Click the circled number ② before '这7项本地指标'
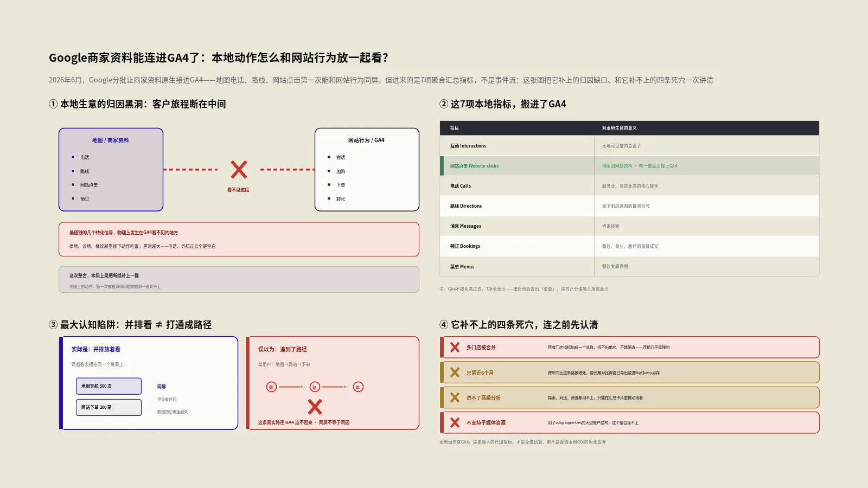 click(x=444, y=104)
